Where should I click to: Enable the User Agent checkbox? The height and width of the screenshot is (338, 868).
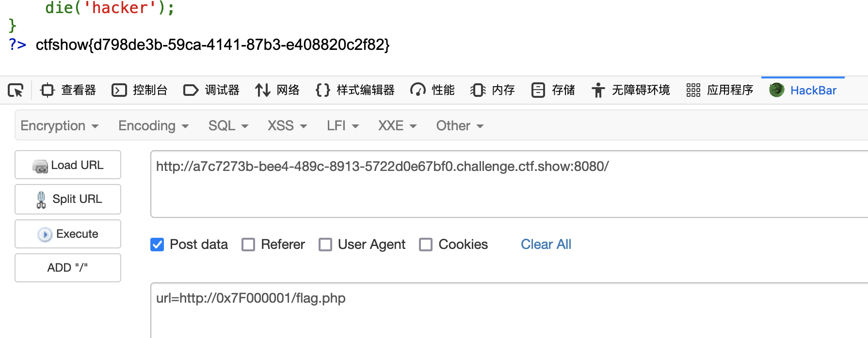[325, 245]
